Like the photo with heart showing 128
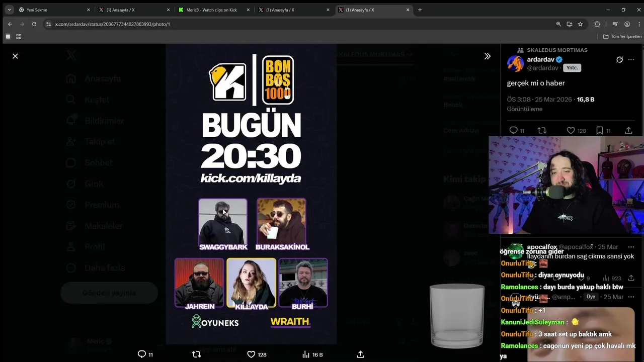 [257, 354]
